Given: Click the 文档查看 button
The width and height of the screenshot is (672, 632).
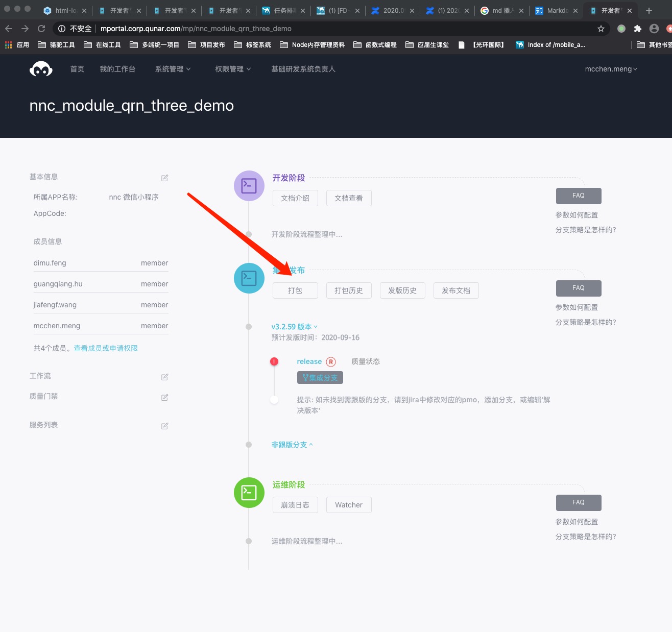Looking at the screenshot, I should [349, 198].
